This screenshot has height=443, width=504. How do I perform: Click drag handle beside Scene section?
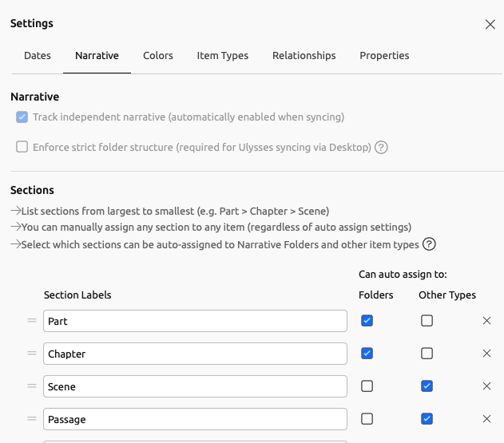[32, 386]
